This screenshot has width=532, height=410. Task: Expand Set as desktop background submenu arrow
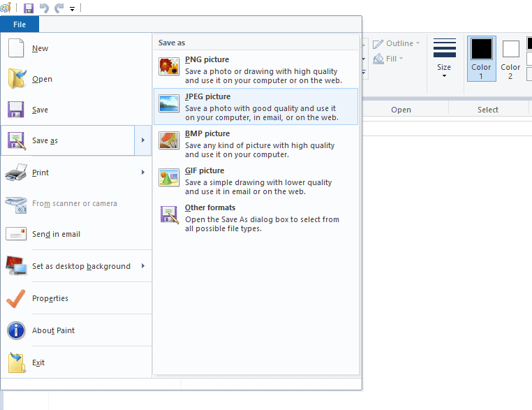click(143, 265)
